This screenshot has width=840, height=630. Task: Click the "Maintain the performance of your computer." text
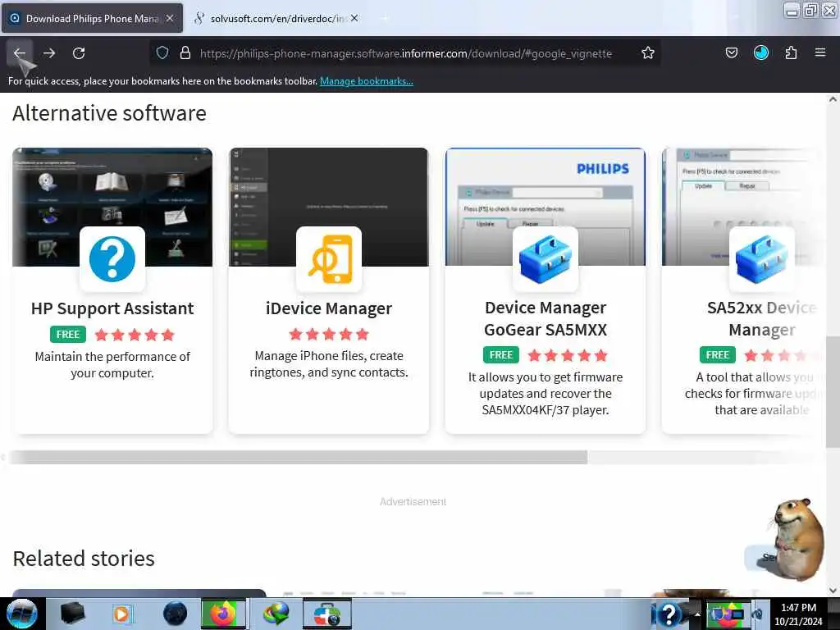point(112,365)
